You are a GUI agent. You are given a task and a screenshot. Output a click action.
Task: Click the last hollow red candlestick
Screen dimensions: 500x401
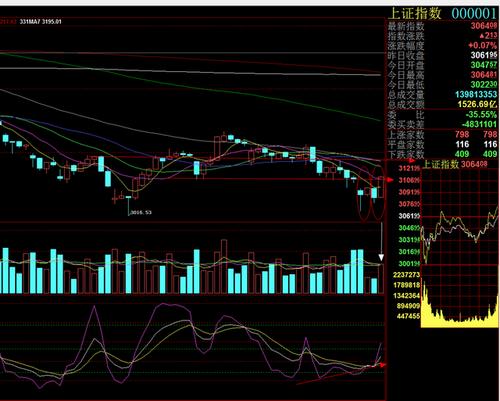(381, 187)
